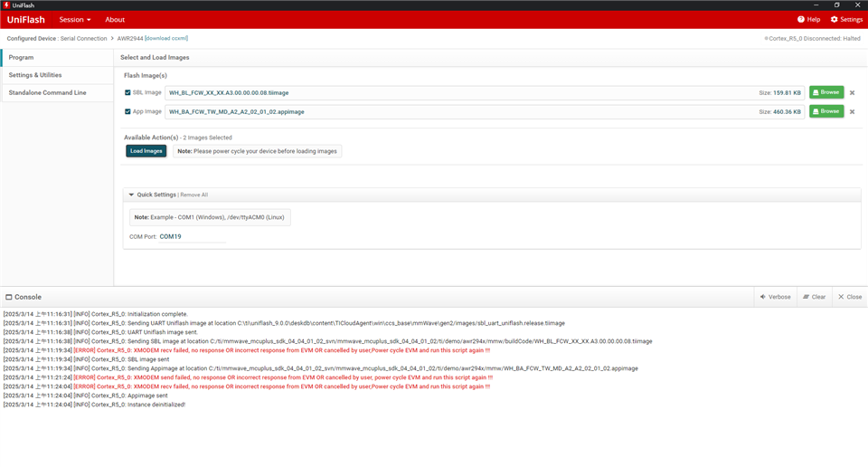The width and height of the screenshot is (868, 467).
Task: Close the Console panel
Action: coord(850,297)
